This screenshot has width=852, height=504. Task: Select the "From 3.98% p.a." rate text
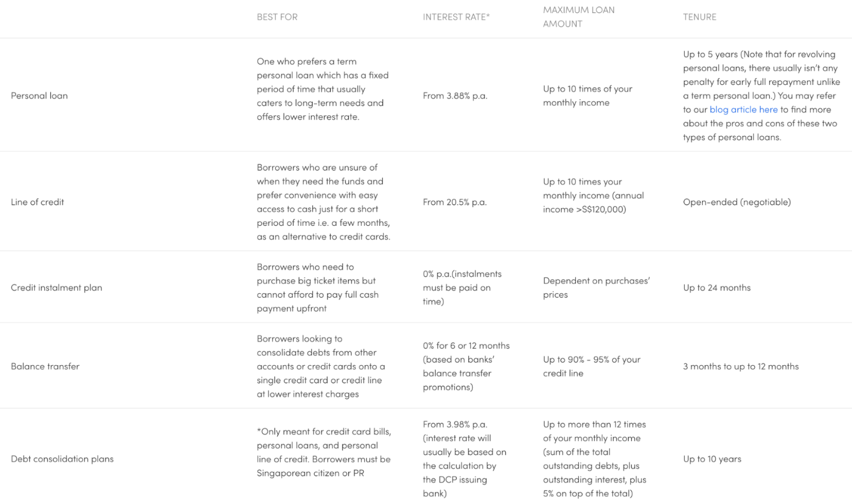coord(455,425)
